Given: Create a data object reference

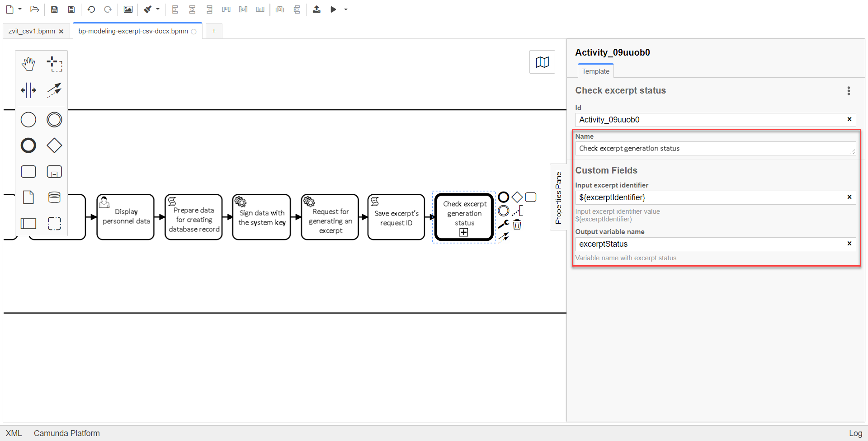Looking at the screenshot, I should point(28,197).
